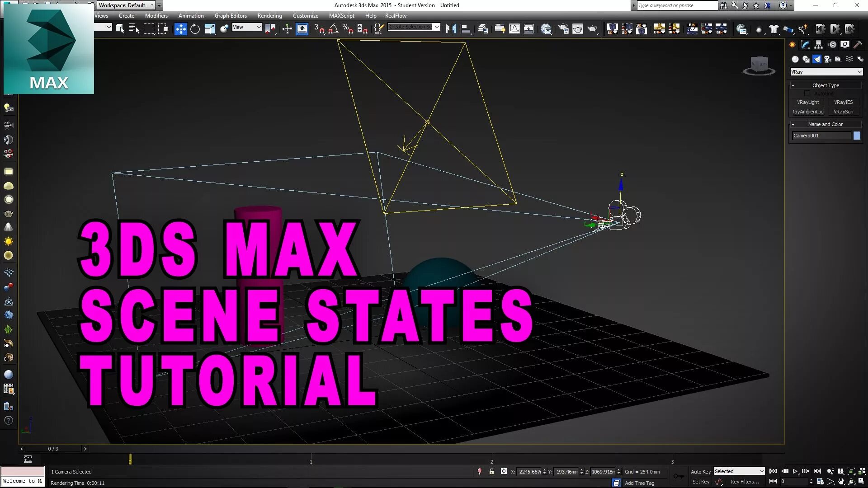868x488 pixels.
Task: Activate the Select and Move tool
Action: 180,29
